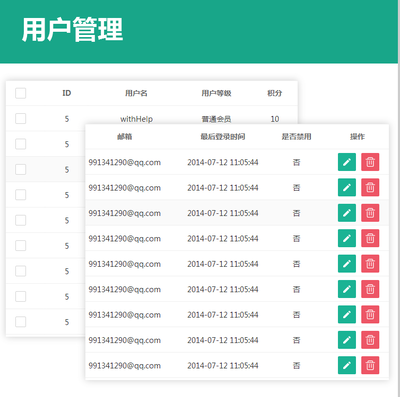Delete the user in the second row
Screen dimensions: 400x397
click(370, 187)
